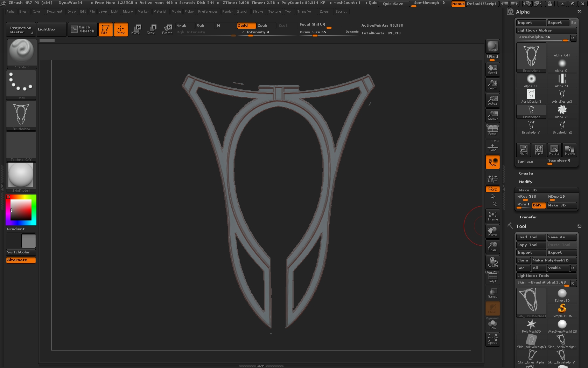Set canvas to Actual size
588x368 pixels.
[x=492, y=100]
